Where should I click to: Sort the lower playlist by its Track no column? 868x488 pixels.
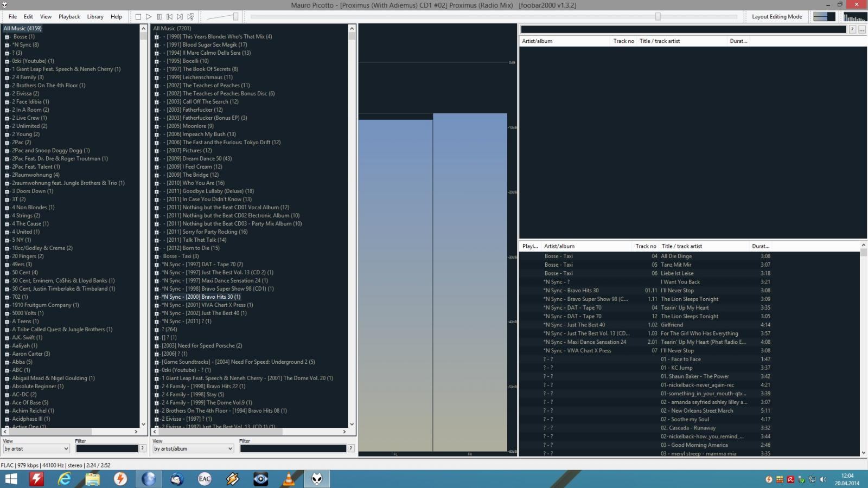[646, 246]
